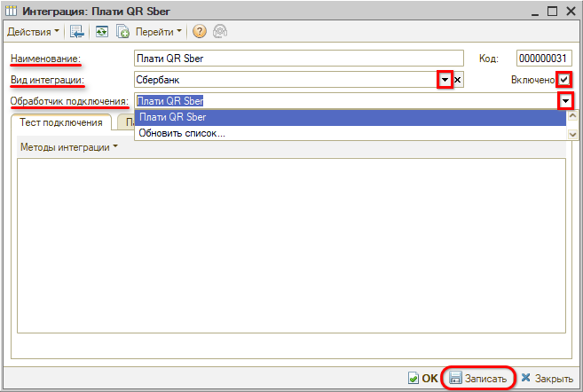Click the help question mark icon
Screen dimensions: 583x392
click(x=200, y=32)
